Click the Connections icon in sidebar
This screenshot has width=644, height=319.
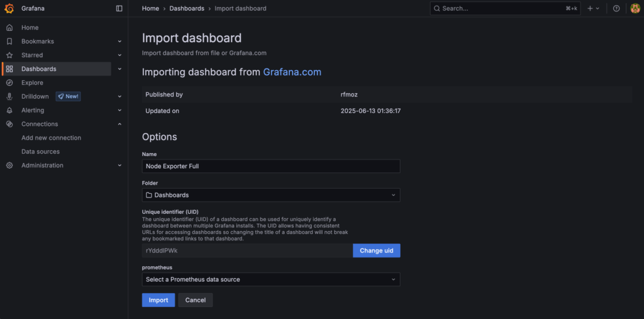click(x=9, y=124)
